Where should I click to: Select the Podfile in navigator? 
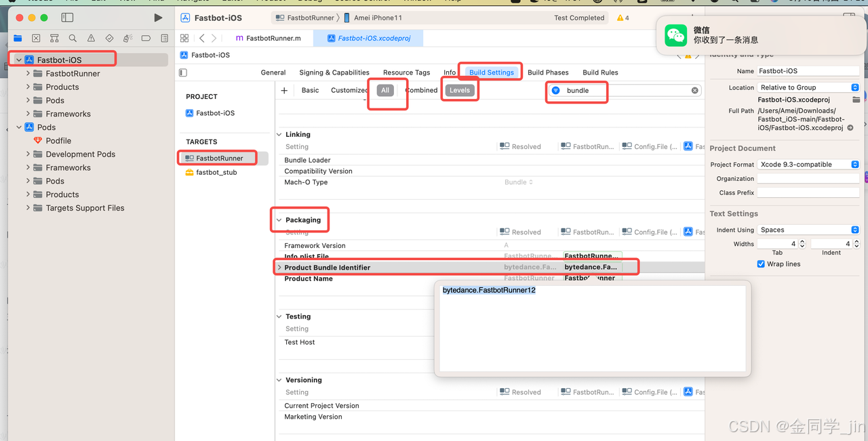pos(58,140)
